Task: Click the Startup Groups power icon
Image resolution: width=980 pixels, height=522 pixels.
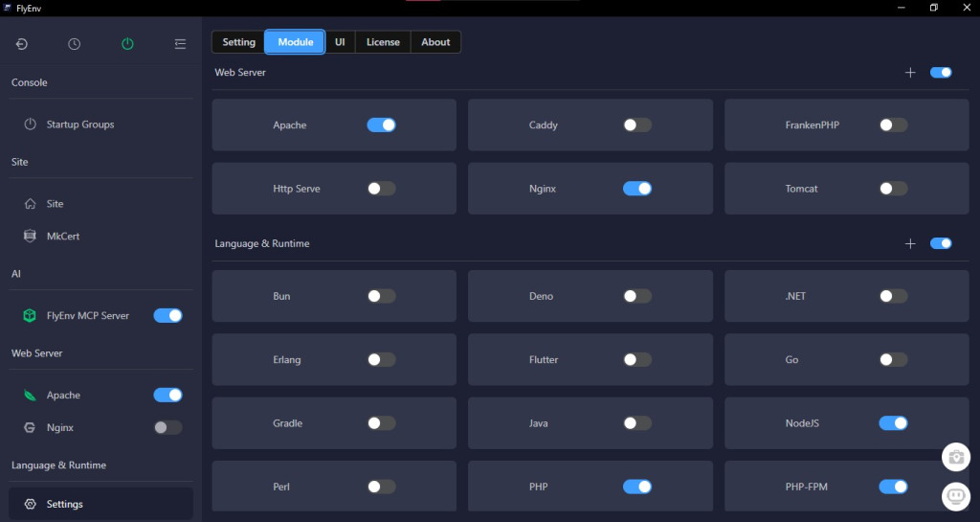Action: [30, 124]
